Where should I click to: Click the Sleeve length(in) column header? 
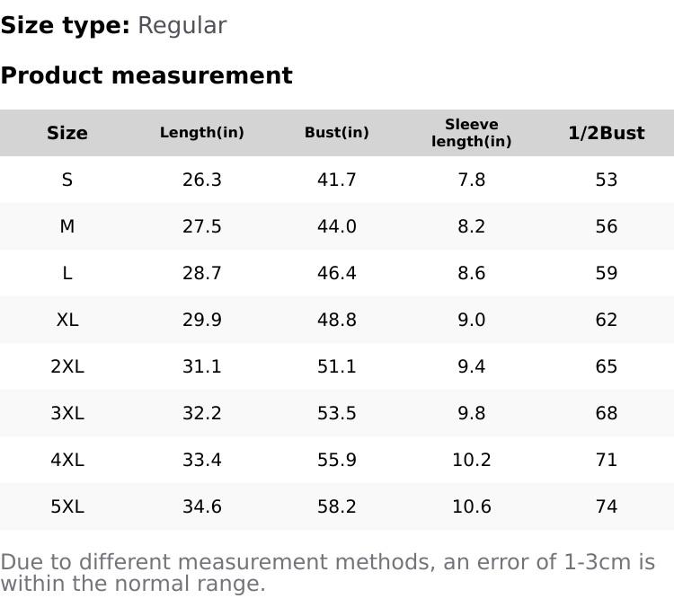pos(472,133)
